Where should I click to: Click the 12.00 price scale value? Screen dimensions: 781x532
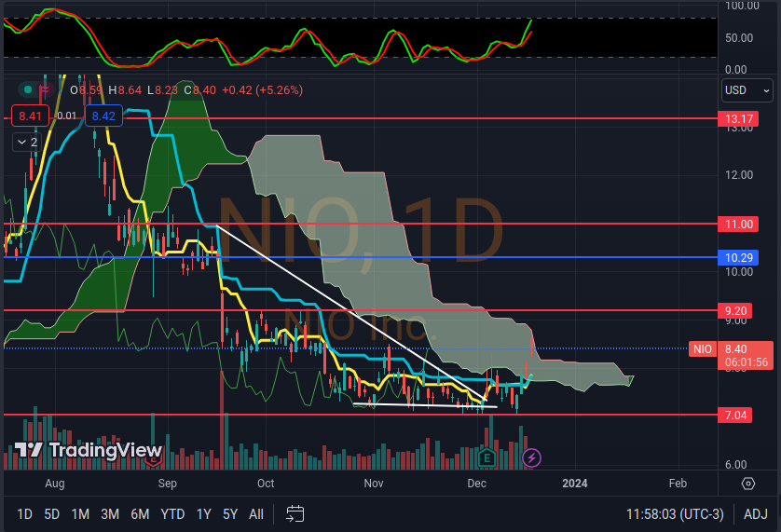pyautogui.click(x=739, y=175)
